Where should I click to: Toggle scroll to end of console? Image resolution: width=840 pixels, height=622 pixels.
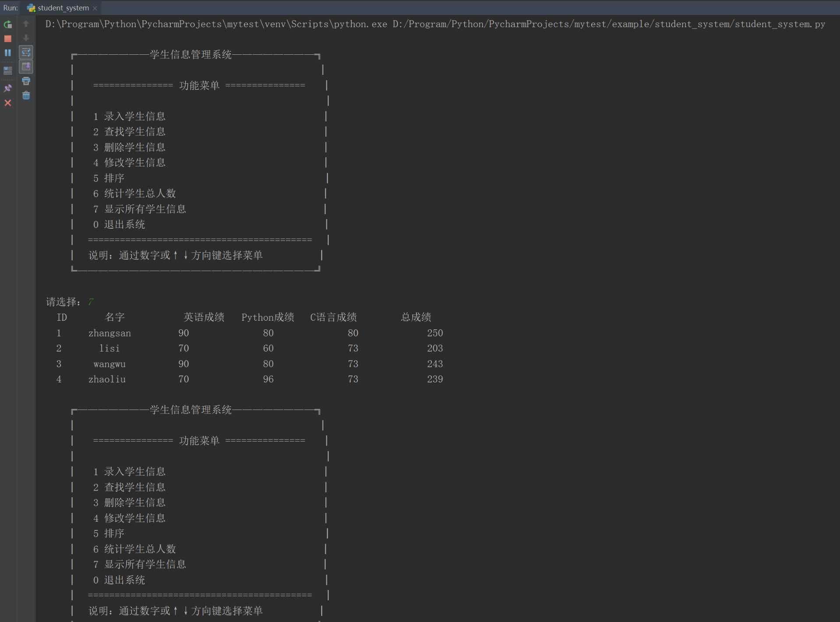coord(26,67)
